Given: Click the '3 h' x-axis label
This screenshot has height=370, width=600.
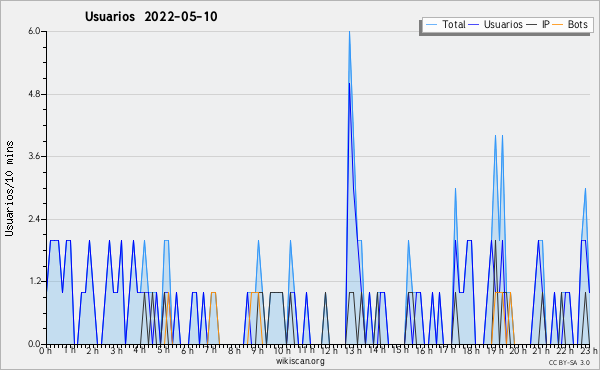Looking at the screenshot, I should pyautogui.click(x=116, y=351).
